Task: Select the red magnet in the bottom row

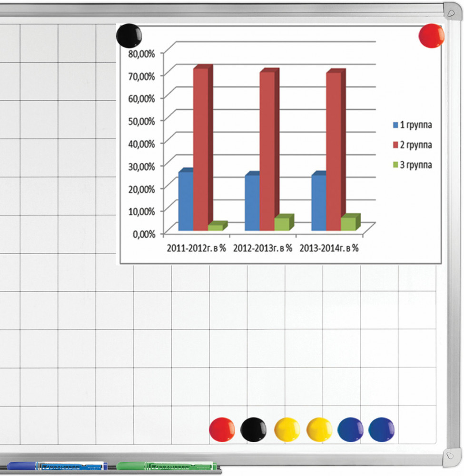Action: [222, 429]
